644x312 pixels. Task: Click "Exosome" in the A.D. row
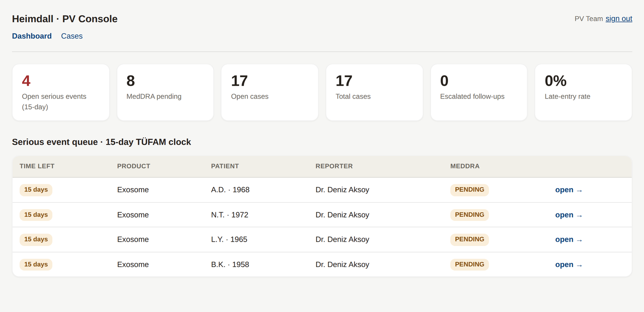pos(133,190)
